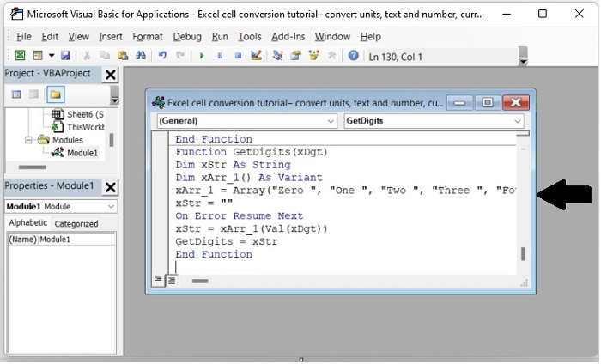
Task: Open the Window menu
Action: (x=333, y=37)
